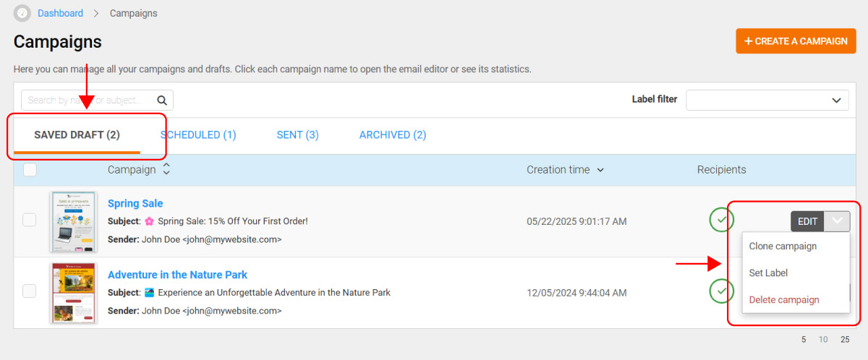
Task: Check the Spring Sale campaign checkbox
Action: pyautogui.click(x=30, y=220)
